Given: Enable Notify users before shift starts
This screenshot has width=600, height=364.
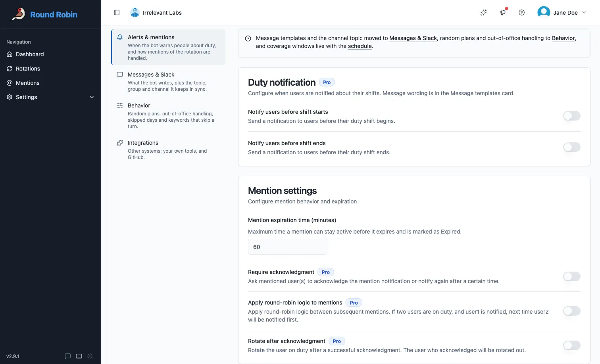Looking at the screenshot, I should 572,116.
